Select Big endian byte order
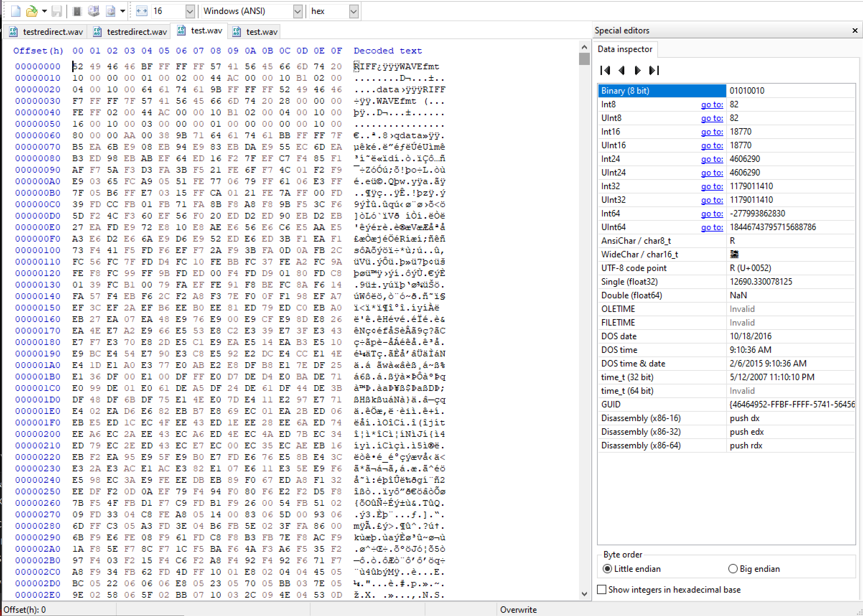Viewport: 863px width, 616px height. tap(732, 569)
